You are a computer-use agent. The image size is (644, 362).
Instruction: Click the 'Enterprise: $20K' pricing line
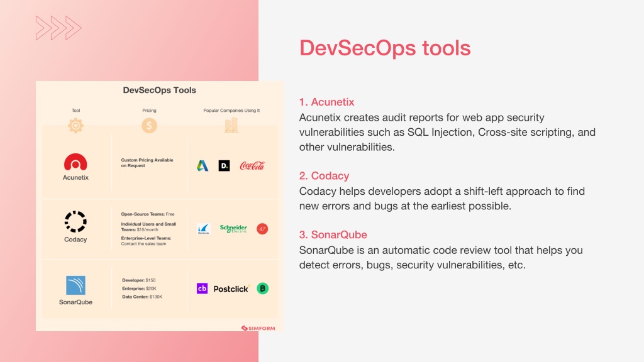[x=139, y=288]
